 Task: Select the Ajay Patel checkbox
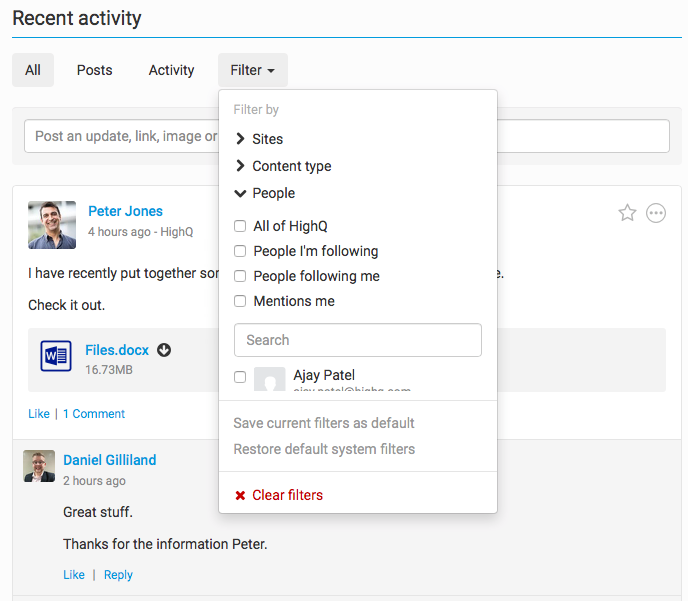coord(240,377)
